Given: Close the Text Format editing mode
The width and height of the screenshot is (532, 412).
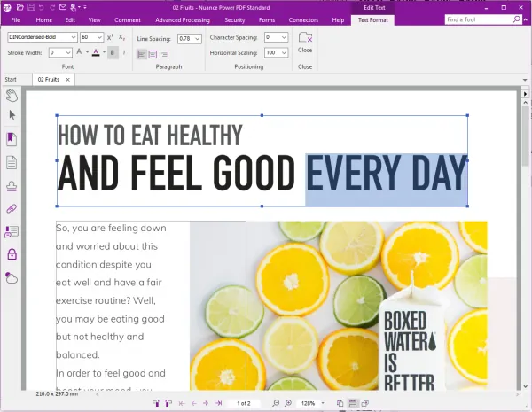Looking at the screenshot, I should [305, 43].
